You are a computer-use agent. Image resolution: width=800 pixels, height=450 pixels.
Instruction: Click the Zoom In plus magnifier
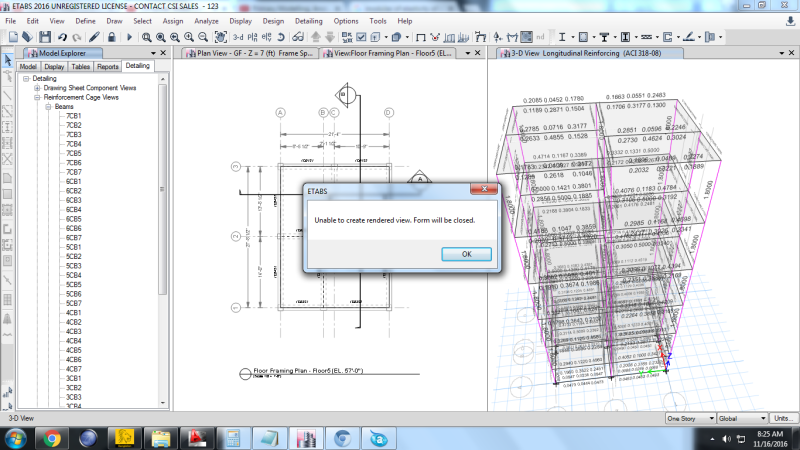pyautogui.click(x=189, y=37)
